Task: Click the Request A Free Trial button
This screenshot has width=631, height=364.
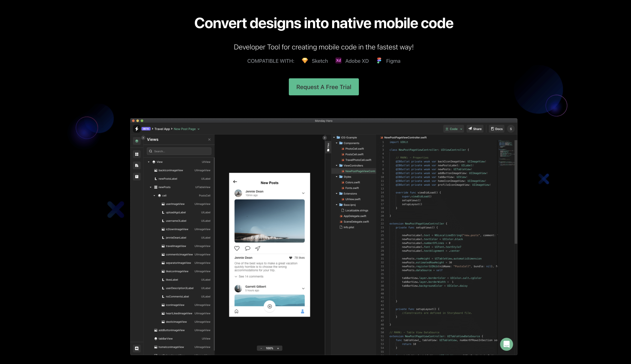Action: click(x=324, y=87)
